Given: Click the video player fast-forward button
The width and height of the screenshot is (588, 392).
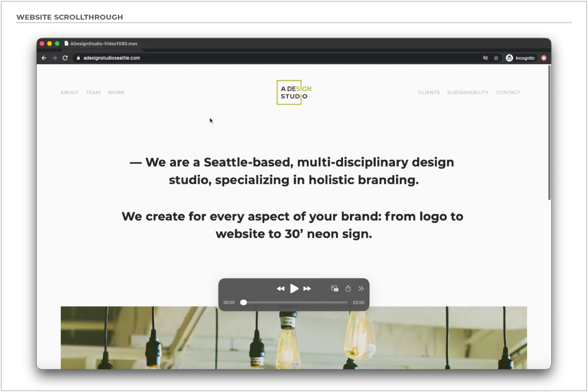Looking at the screenshot, I should pos(307,289).
